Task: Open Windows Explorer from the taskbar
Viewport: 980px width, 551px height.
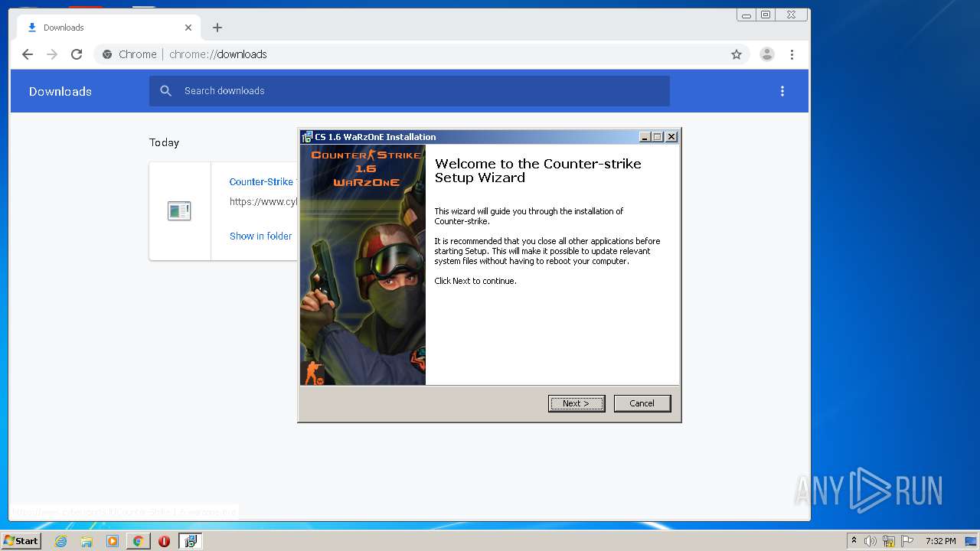Action: pyautogui.click(x=87, y=541)
